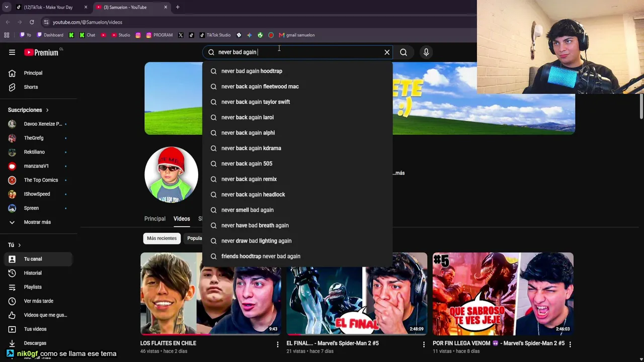Pick the 'never have bad breath again' suggestion
Viewport: 644px width, 362px height.
[297, 225]
